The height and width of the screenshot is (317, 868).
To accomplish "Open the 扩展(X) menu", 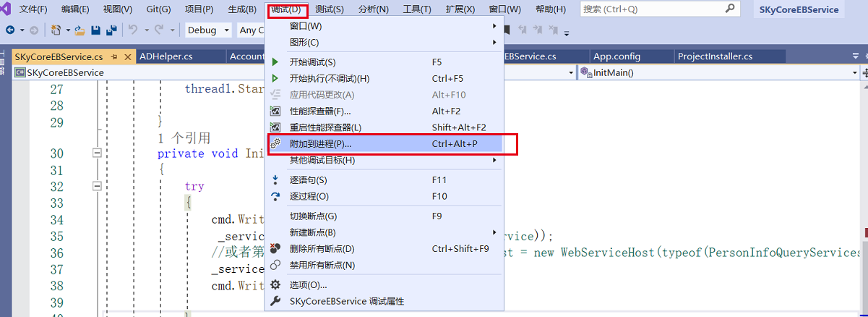I will pos(460,9).
